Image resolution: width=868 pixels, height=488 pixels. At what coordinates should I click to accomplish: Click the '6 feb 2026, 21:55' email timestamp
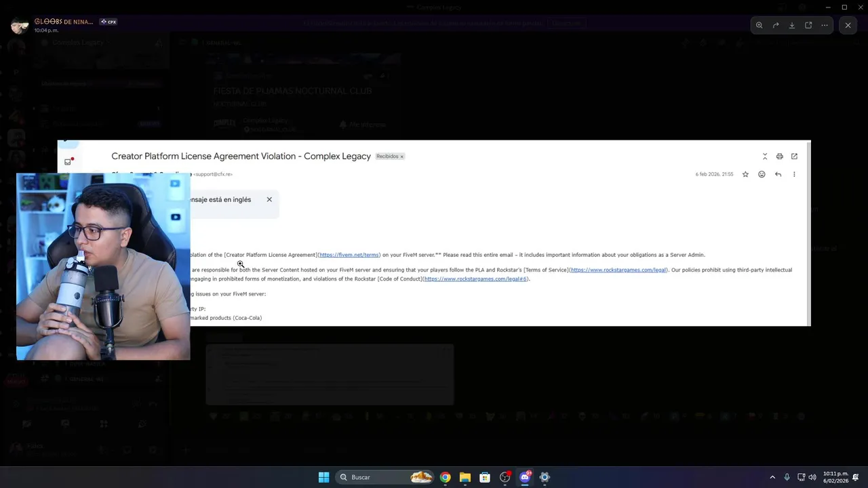coord(714,174)
